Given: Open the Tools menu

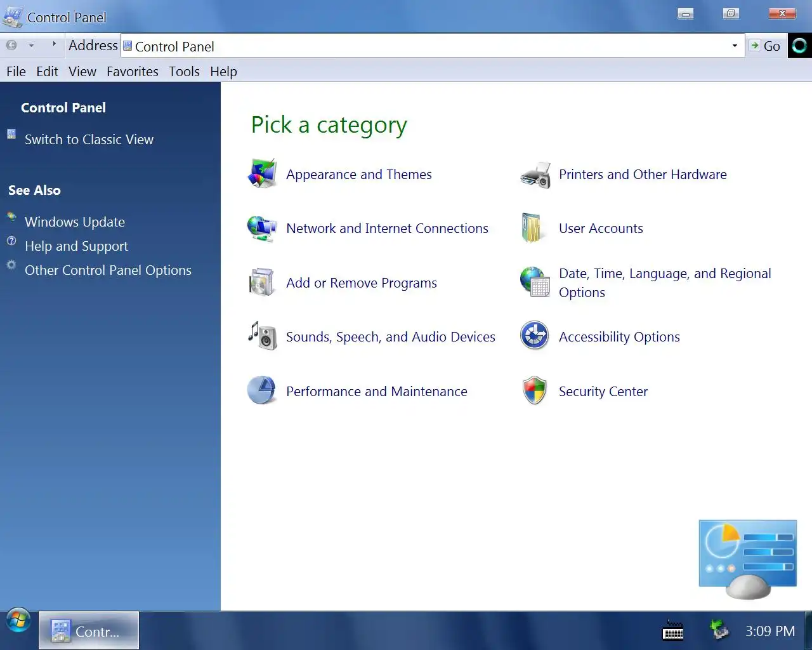Looking at the screenshot, I should click(185, 72).
